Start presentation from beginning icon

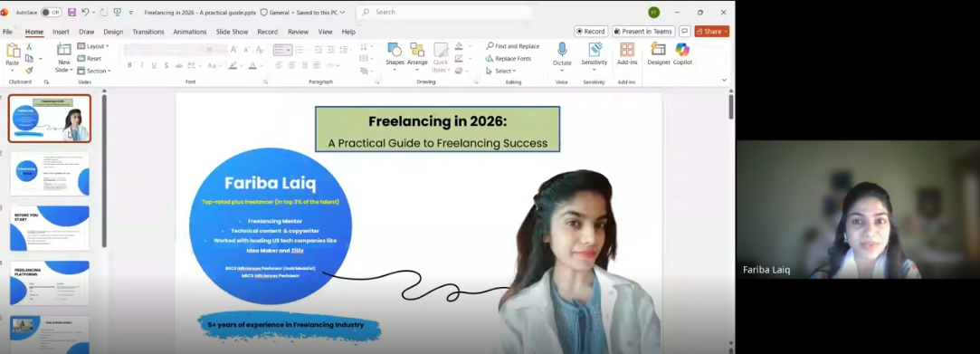(117, 13)
